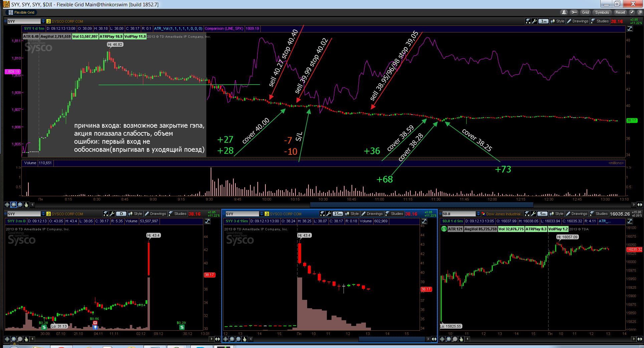
Task: Click the share flask icon on the $DJI chart toolbar
Action: pyautogui.click(x=527, y=214)
